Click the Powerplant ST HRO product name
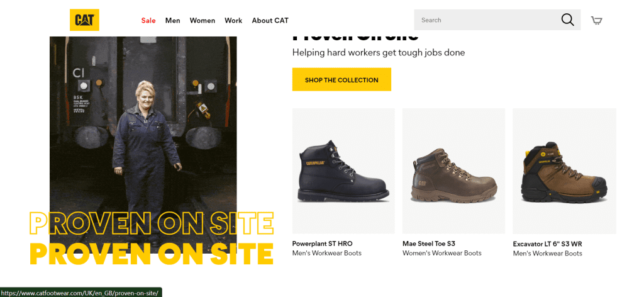This screenshot has height=297, width=644. tap(323, 244)
